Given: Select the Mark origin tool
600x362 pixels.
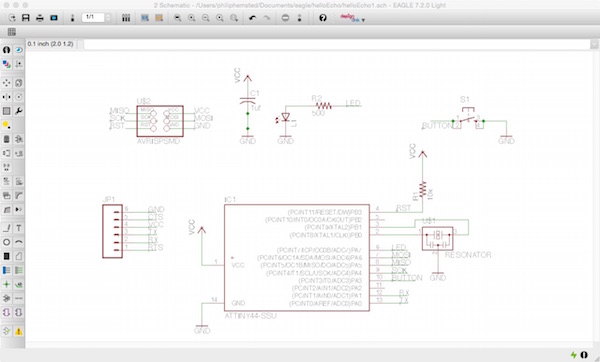Looking at the screenshot, I should pos(18,64).
